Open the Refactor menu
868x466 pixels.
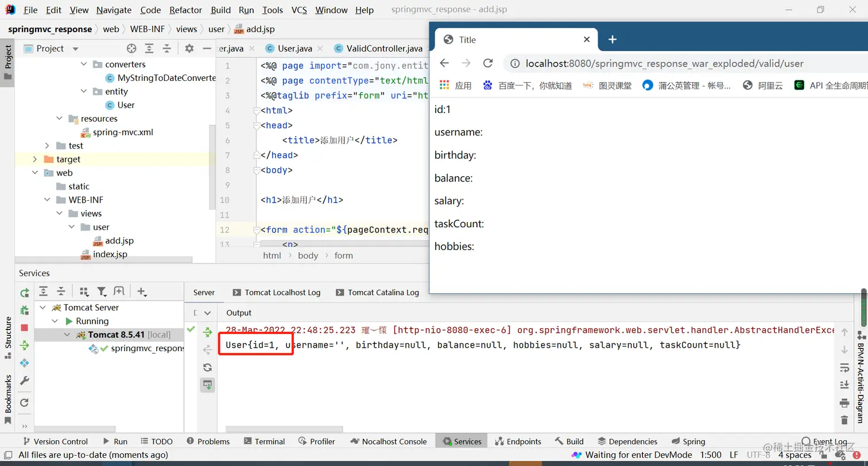tap(185, 10)
